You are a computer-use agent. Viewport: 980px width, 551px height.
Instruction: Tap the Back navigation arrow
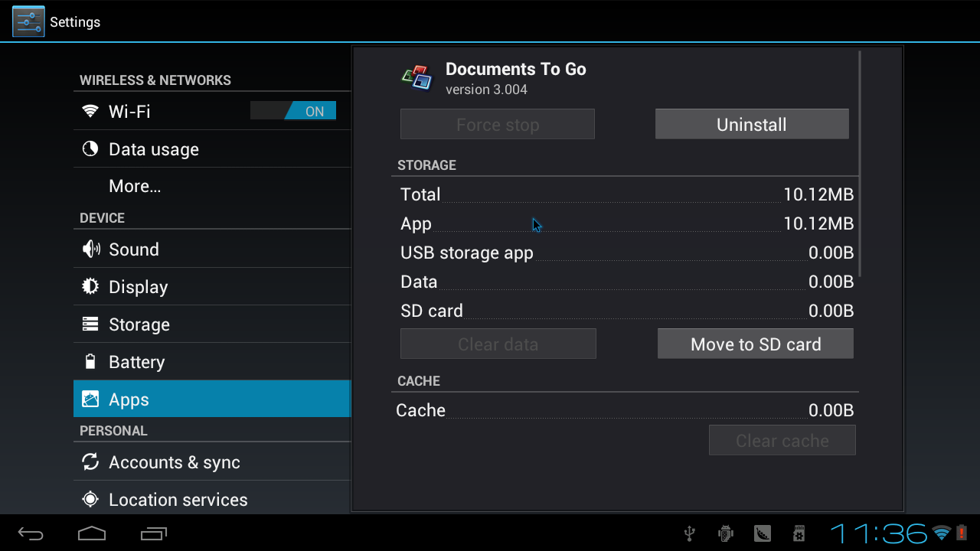click(31, 533)
